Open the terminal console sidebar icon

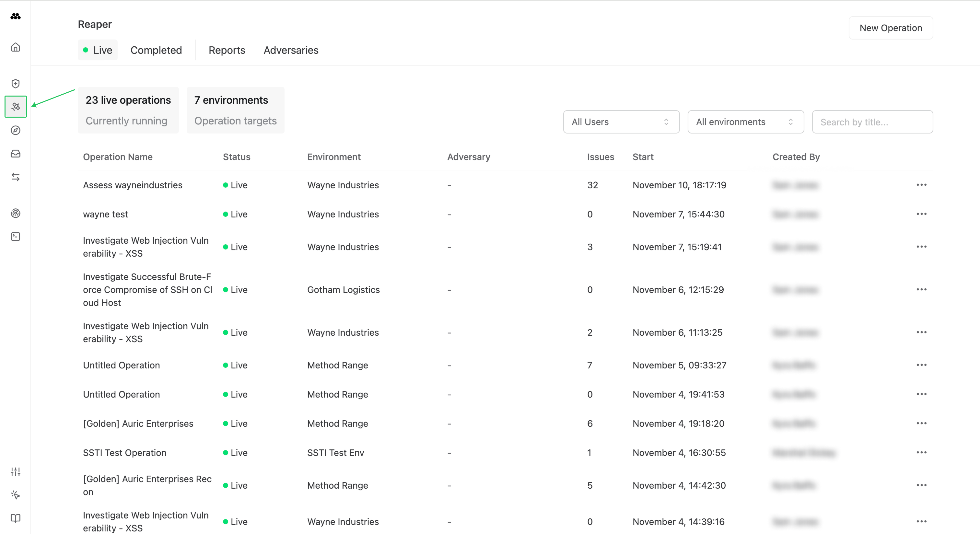(16, 237)
